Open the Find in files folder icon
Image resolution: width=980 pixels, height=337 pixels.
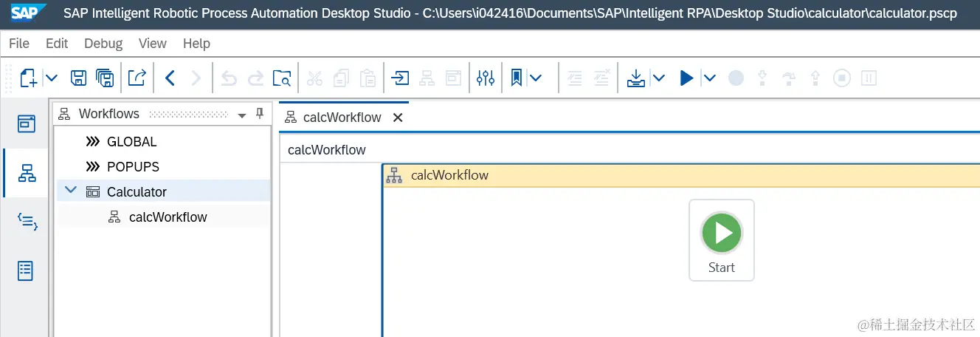point(282,78)
